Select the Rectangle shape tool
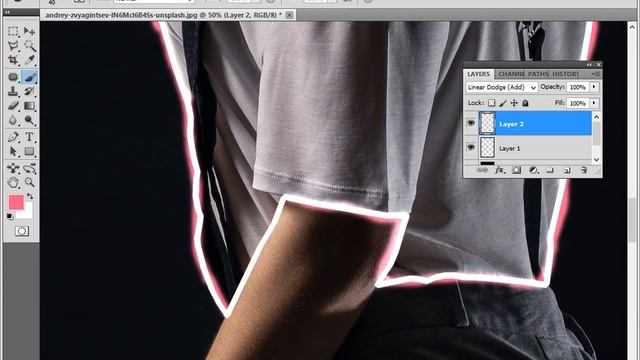The image size is (640, 360). pyautogui.click(x=29, y=151)
